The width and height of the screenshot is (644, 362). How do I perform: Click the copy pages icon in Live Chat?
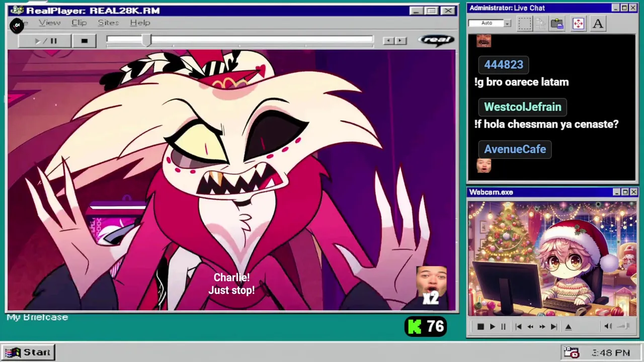click(x=541, y=23)
